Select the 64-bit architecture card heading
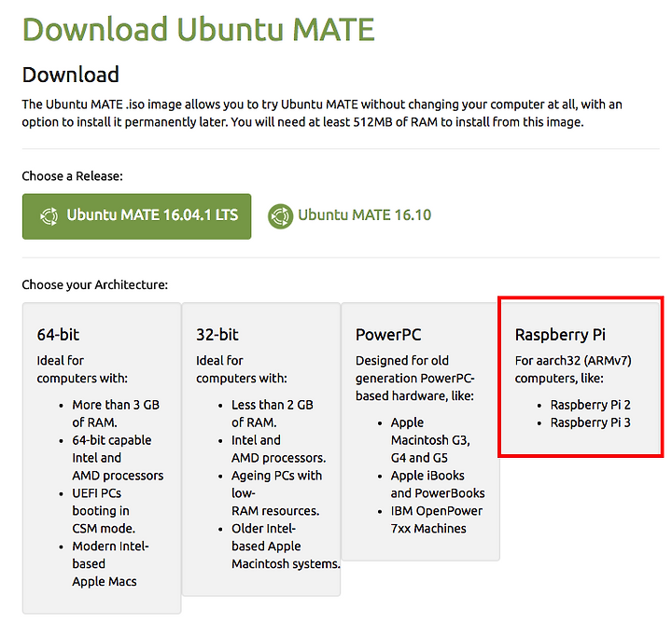The image size is (672, 623). pos(58,335)
